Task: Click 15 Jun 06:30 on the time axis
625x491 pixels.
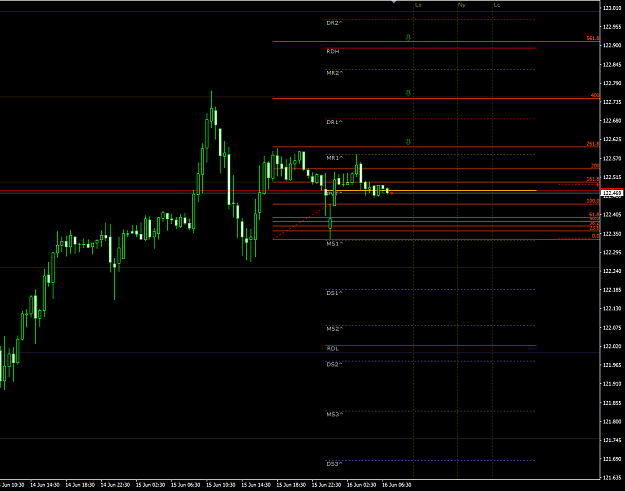Action: 186,485
